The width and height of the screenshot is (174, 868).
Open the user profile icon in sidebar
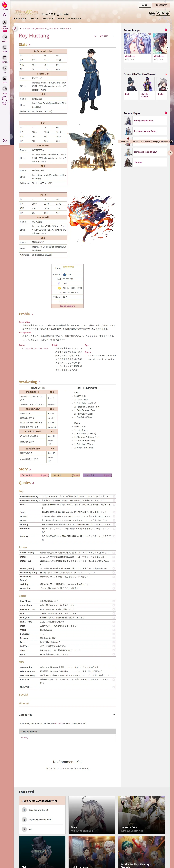(5, 140)
